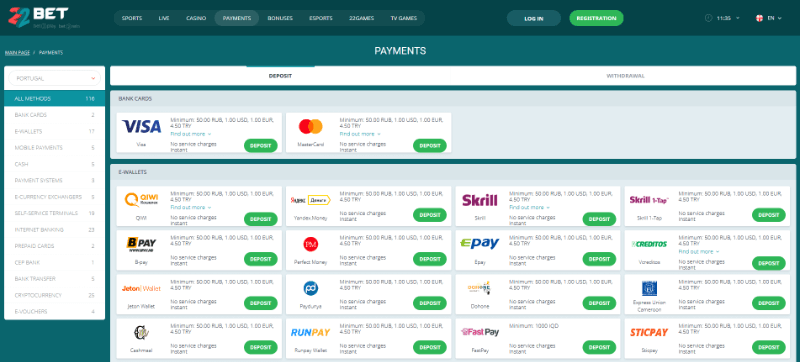Click Deposit button for Perfect Money

(x=430, y=258)
